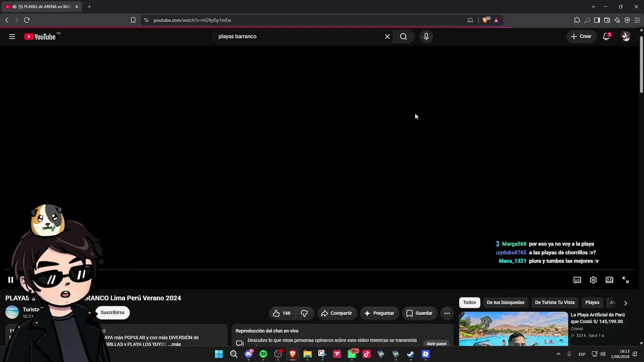Open more actions menu beside Guardar
The height and width of the screenshot is (362, 644).
(x=447, y=313)
